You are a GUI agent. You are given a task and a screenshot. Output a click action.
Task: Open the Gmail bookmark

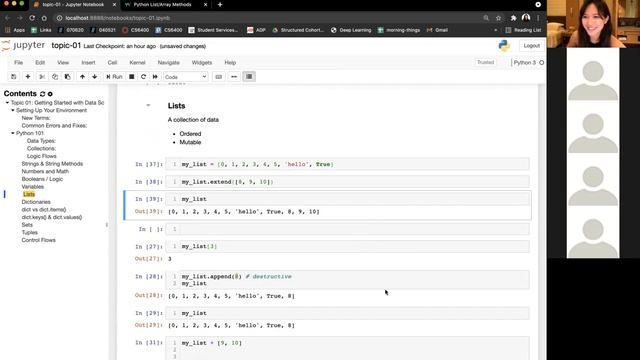tap(437, 30)
